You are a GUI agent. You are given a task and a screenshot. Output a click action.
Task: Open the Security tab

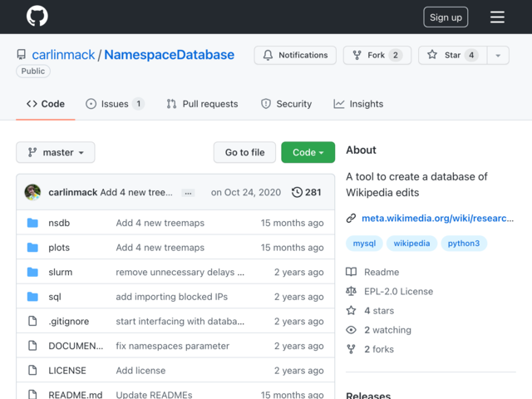coord(286,104)
